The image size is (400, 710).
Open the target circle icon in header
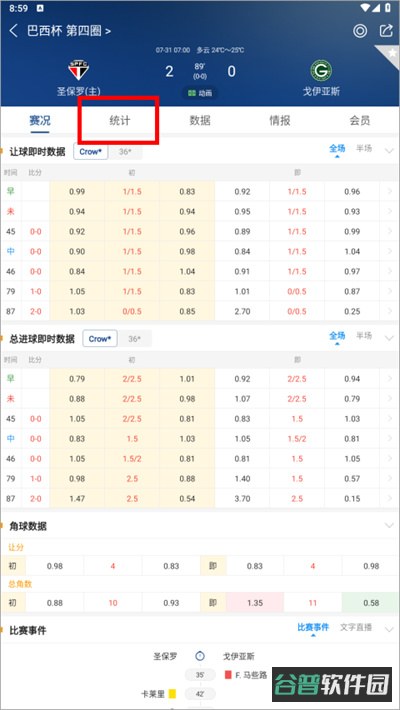(360, 31)
